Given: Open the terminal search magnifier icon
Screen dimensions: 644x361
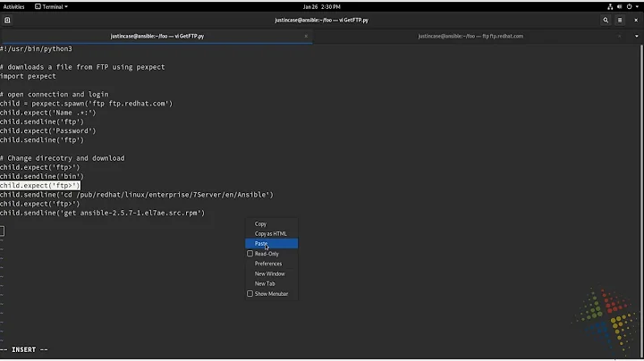Looking at the screenshot, I should tap(606, 20).
